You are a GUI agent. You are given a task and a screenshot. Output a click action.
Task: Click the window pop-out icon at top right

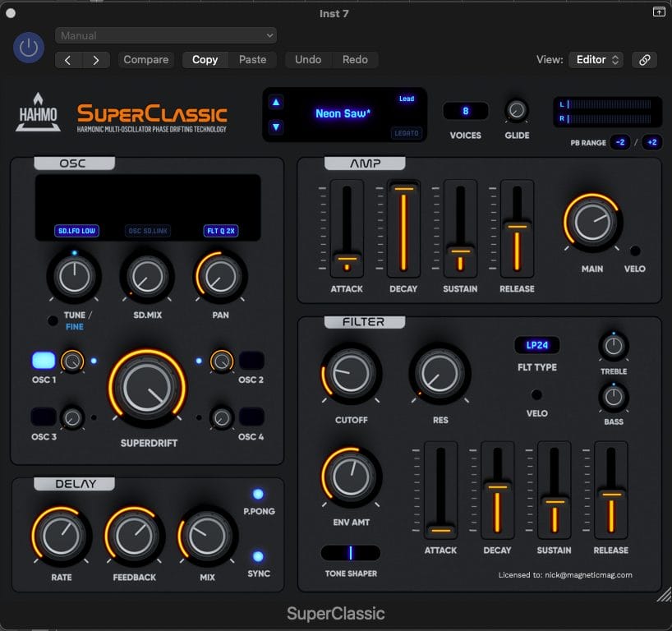tap(659, 12)
